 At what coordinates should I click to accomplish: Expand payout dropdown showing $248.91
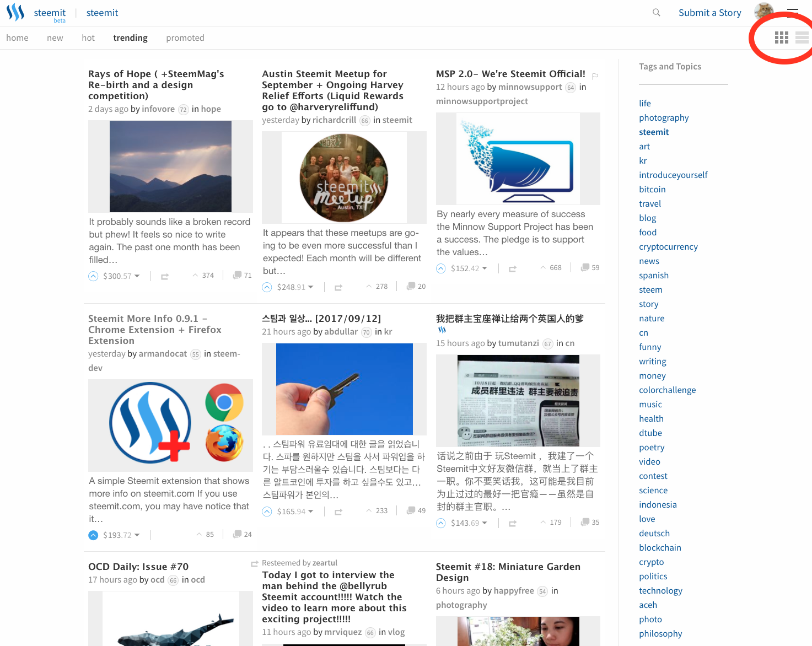click(310, 287)
